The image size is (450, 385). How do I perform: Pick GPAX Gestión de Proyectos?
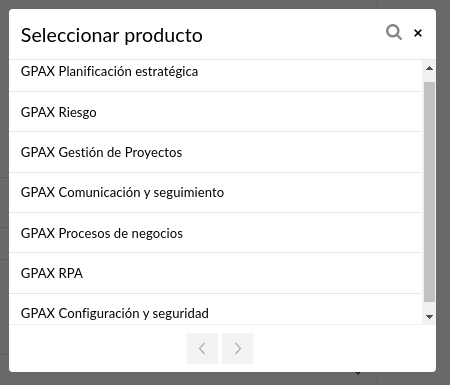[215, 152]
